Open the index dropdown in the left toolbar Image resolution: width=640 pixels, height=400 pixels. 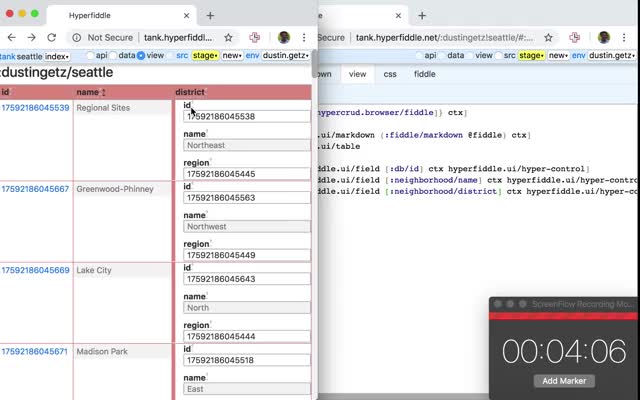coord(58,56)
